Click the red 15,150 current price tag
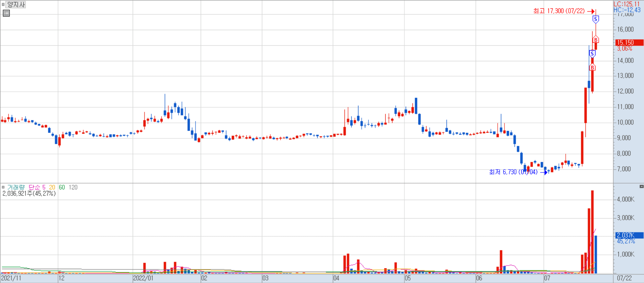Image resolution: width=644 pixels, height=283 pixels. tap(629, 42)
